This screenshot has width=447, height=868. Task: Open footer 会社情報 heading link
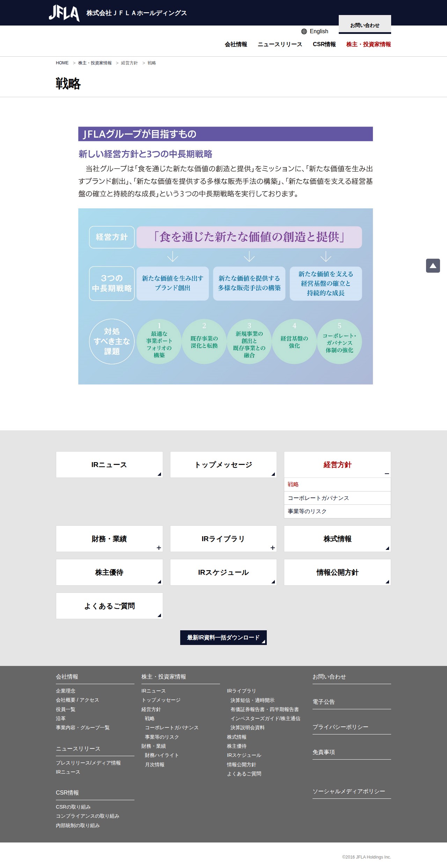pos(67,677)
